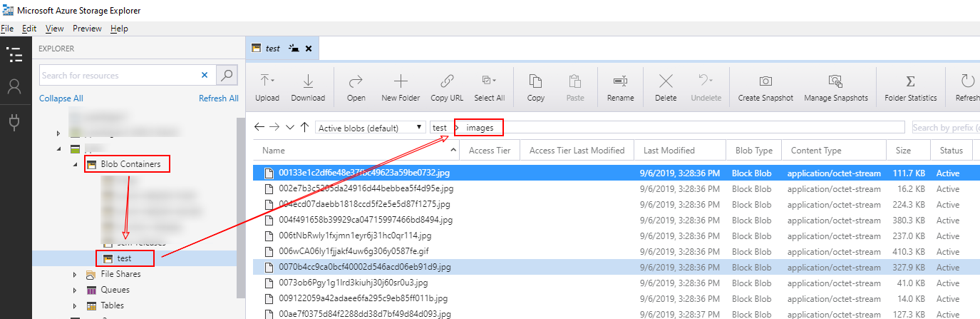
Task: Click the Rename toolbar button
Action: coord(620,87)
